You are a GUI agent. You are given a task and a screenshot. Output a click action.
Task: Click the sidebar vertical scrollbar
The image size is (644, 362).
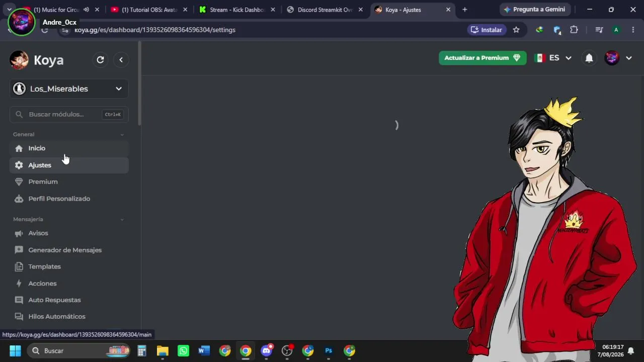point(140,83)
